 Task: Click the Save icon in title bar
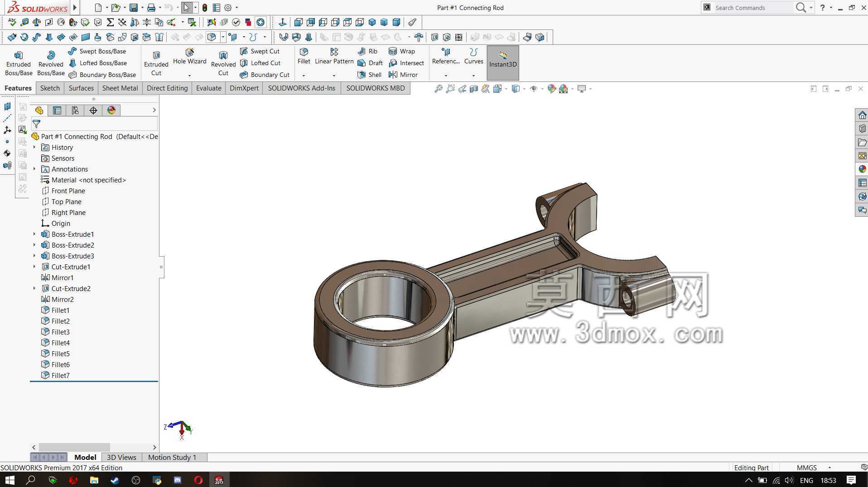tap(133, 8)
